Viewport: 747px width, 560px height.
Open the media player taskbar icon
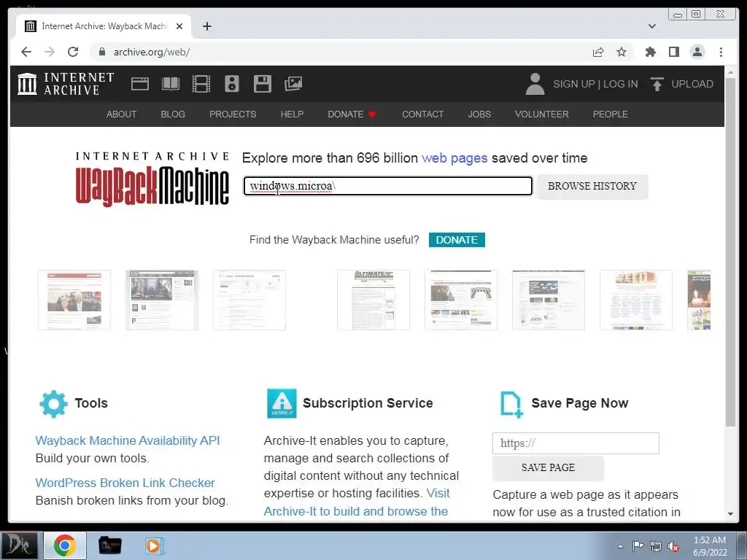point(153,545)
